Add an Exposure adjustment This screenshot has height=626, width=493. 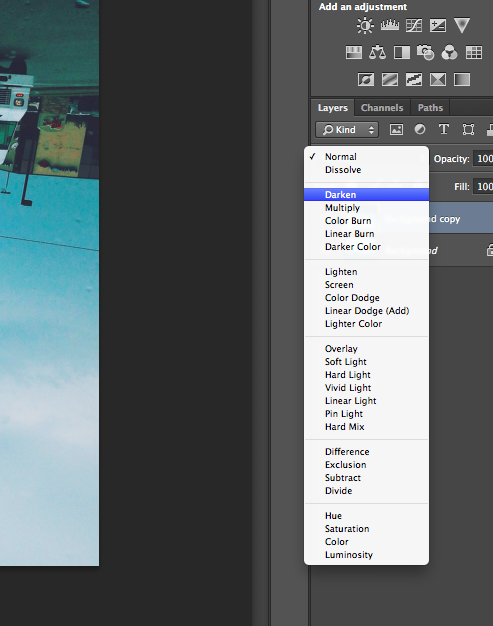[x=438, y=26]
